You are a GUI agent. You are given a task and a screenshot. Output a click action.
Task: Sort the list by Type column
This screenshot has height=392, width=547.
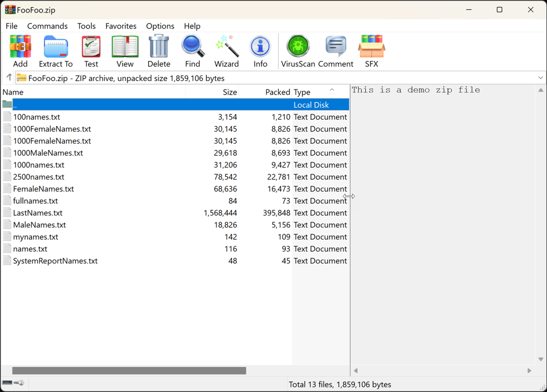pyautogui.click(x=321, y=92)
